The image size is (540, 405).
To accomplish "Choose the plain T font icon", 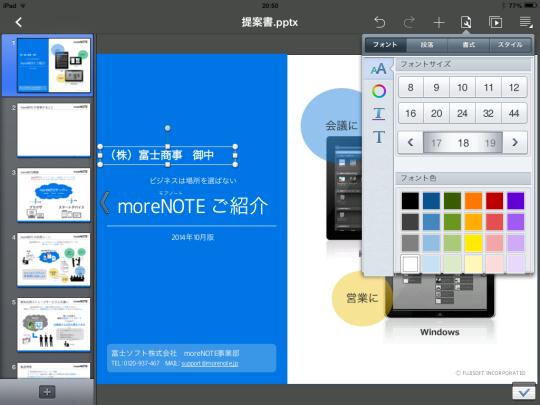I will [x=379, y=137].
